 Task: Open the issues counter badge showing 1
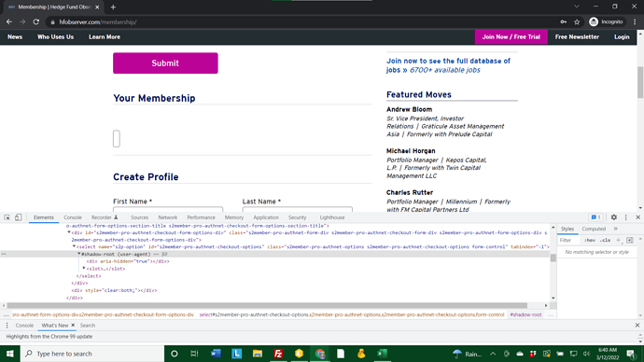pos(595,217)
